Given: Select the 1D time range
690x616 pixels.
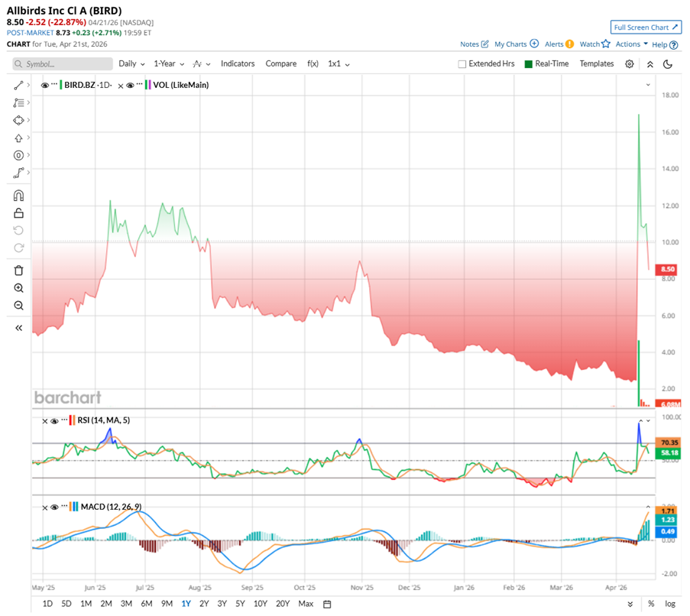Looking at the screenshot, I should pos(47,604).
